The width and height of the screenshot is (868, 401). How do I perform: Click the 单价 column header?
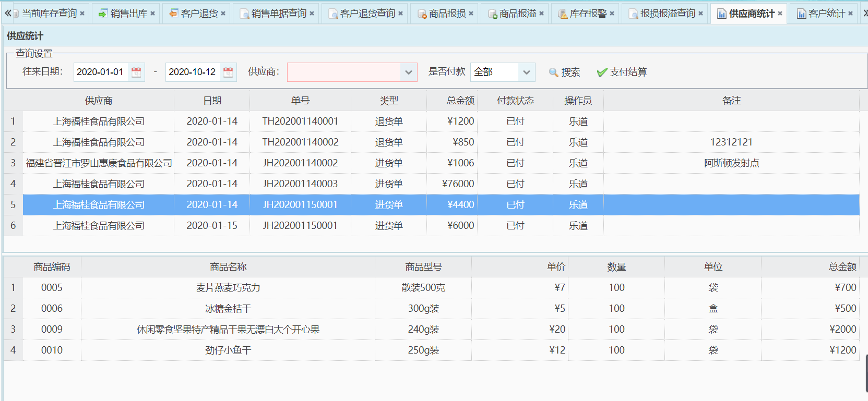(x=520, y=267)
